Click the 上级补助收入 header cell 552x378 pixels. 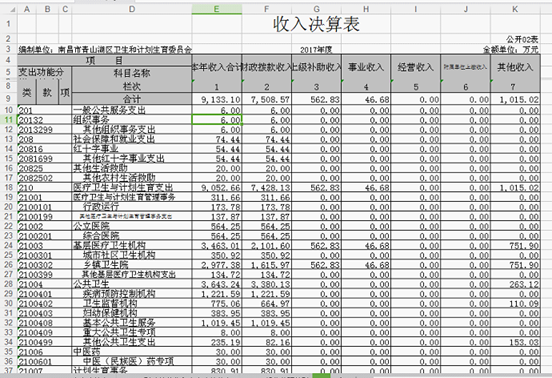tap(316, 67)
